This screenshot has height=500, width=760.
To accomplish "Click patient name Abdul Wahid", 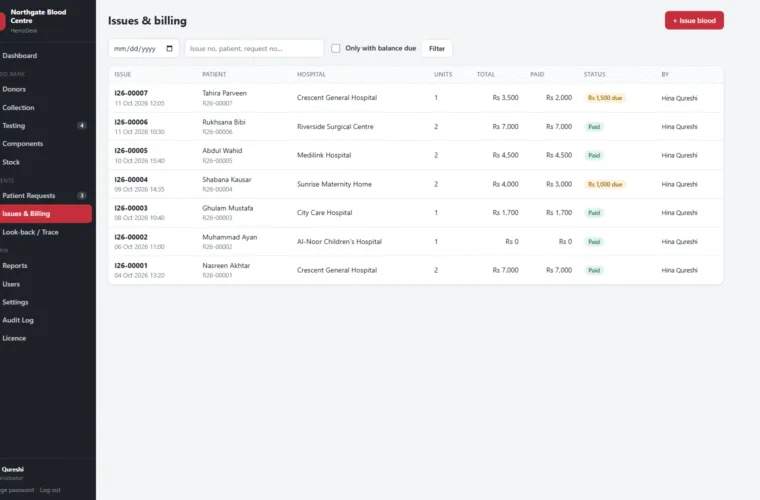I will coord(222,151).
